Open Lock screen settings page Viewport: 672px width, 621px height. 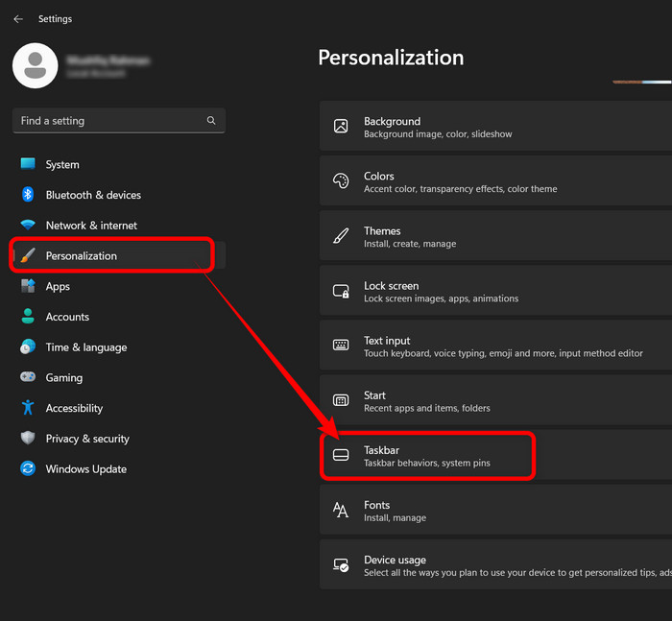pos(495,291)
